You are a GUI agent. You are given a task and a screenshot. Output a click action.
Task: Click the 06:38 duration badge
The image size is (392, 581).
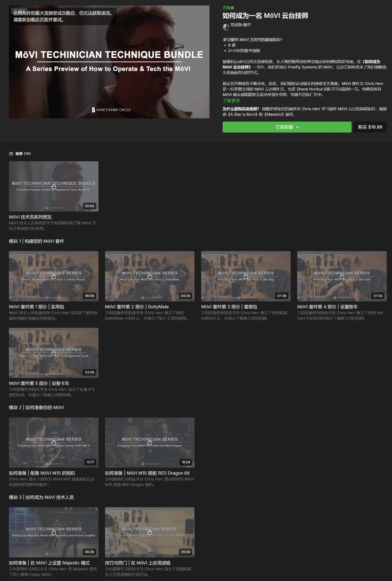pos(89,552)
